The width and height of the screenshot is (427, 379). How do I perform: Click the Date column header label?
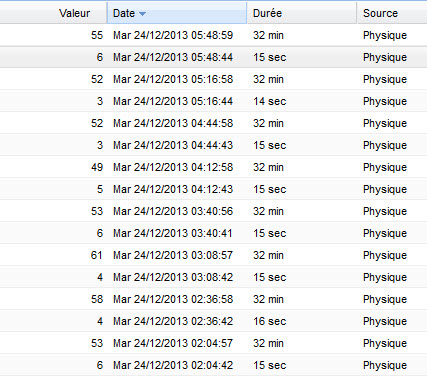pos(124,13)
